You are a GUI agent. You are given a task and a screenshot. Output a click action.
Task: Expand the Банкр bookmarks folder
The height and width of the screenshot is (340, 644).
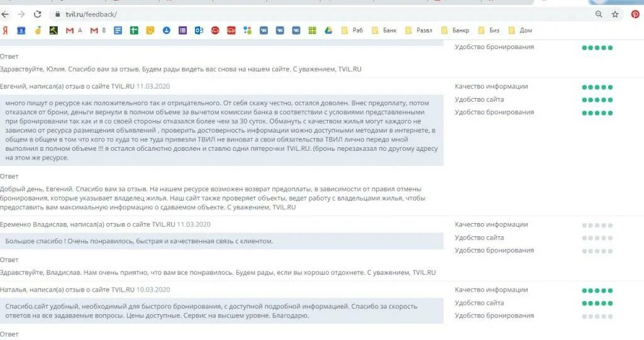click(455, 30)
